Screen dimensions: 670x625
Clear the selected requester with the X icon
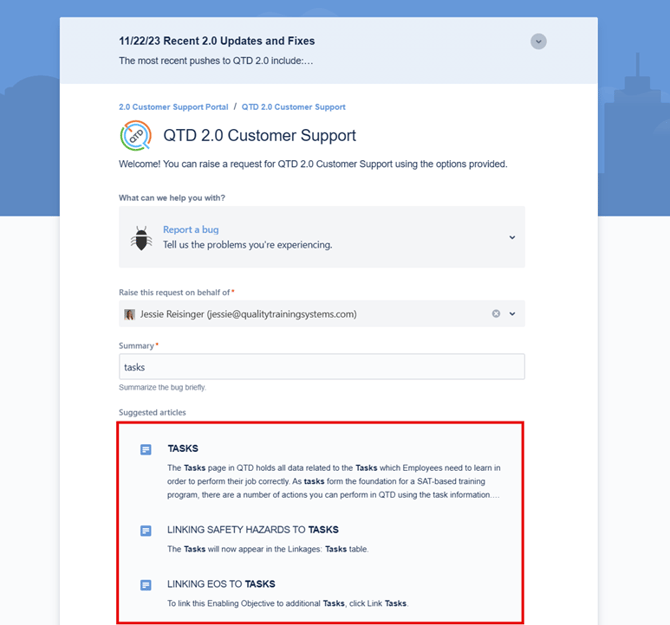[x=495, y=314]
